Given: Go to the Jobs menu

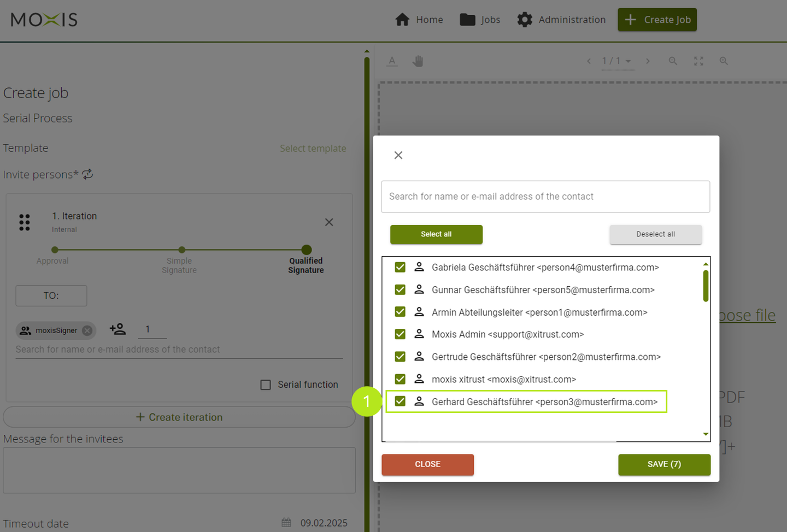Looking at the screenshot, I should pos(480,20).
